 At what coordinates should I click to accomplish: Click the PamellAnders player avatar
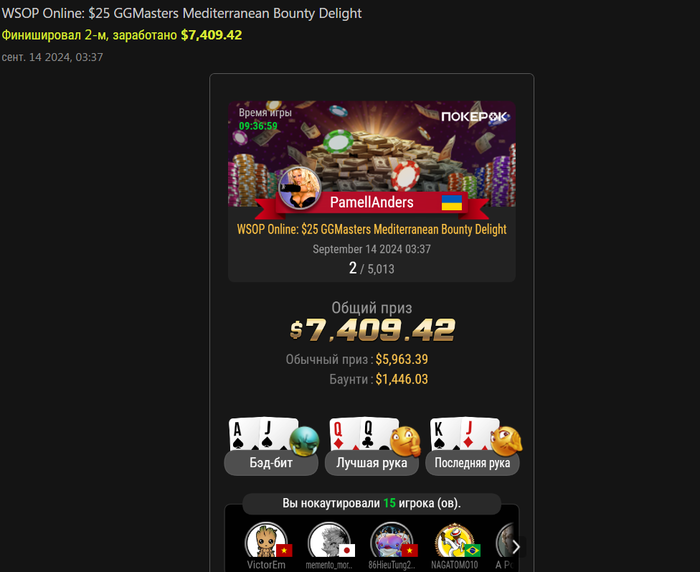(299, 188)
